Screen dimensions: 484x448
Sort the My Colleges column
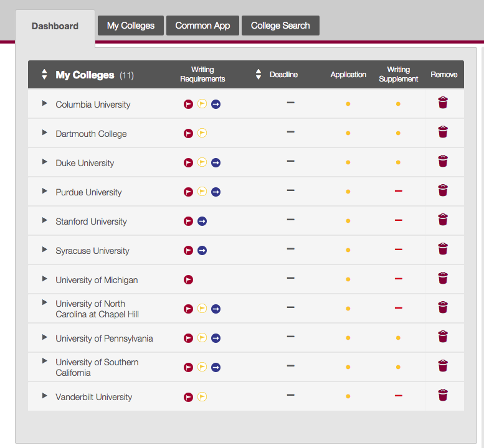click(44, 74)
